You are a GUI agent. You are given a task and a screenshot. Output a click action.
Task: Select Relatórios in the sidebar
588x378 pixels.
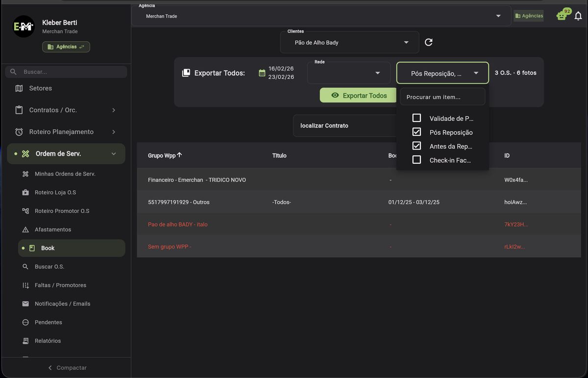pos(48,341)
